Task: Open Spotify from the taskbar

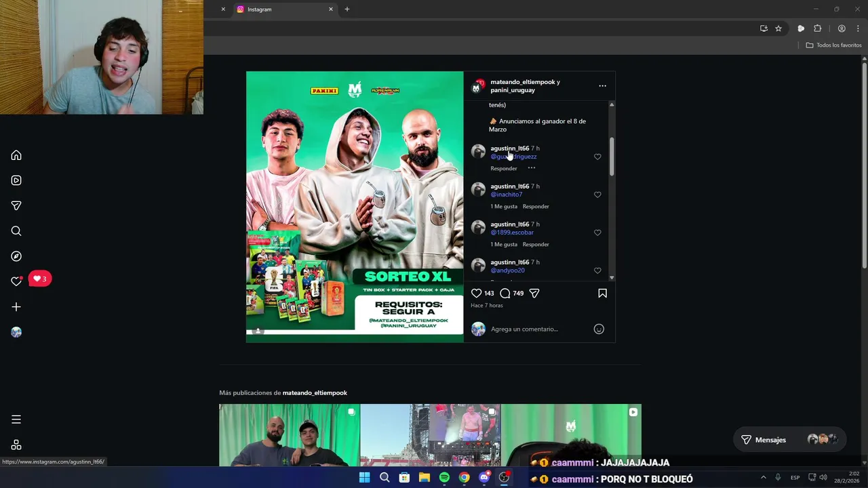Action: click(444, 478)
